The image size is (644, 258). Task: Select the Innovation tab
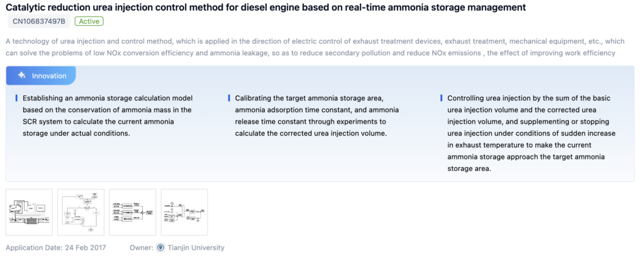tap(42, 75)
